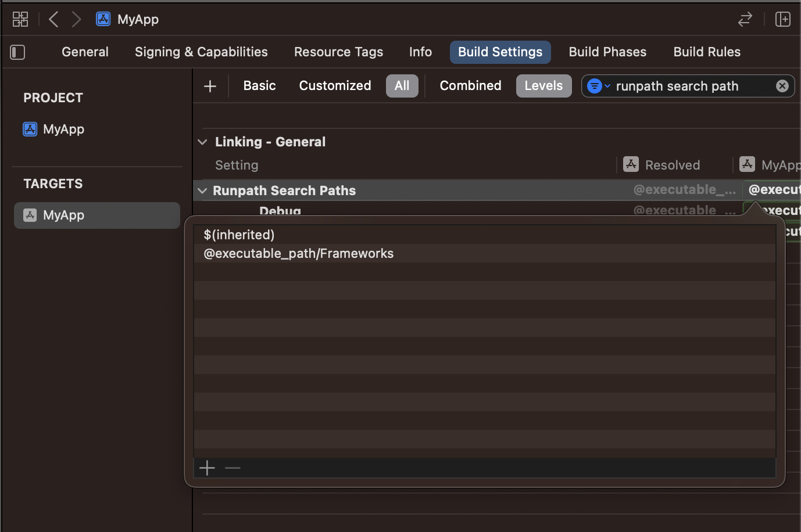The height and width of the screenshot is (532, 801).
Task: Remove the selected runpath entry
Action: [x=233, y=468]
